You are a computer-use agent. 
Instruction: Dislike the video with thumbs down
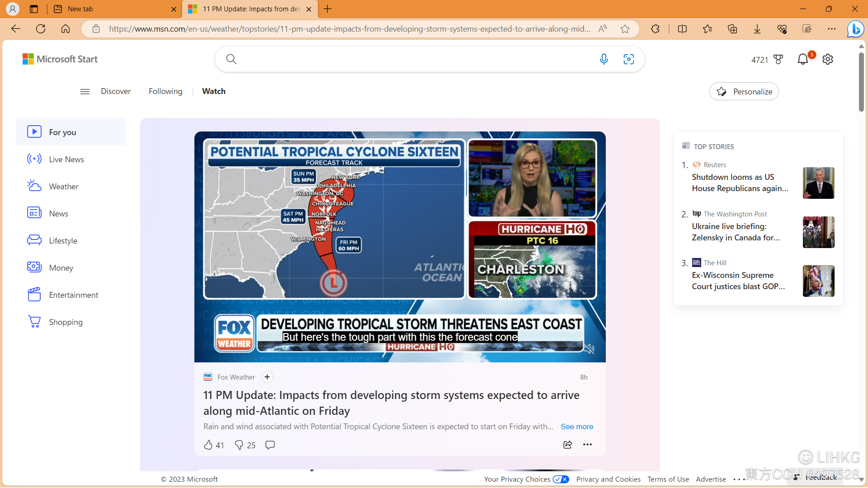coord(245,445)
